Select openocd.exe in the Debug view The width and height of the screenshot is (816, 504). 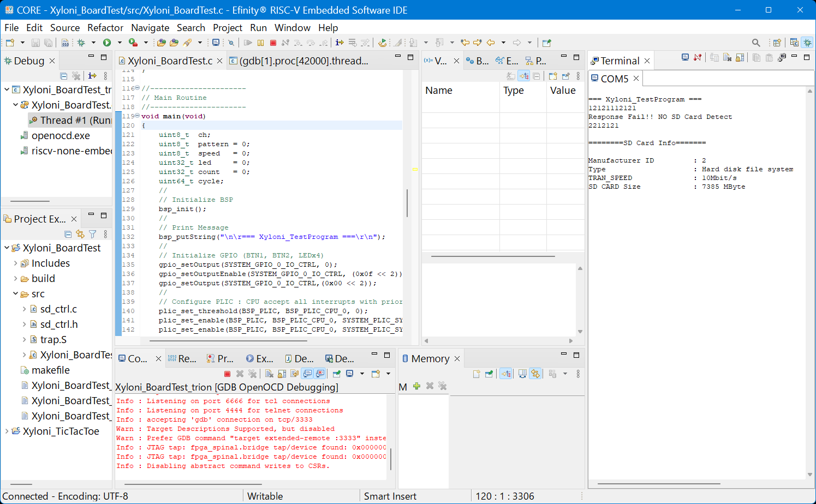pos(60,136)
